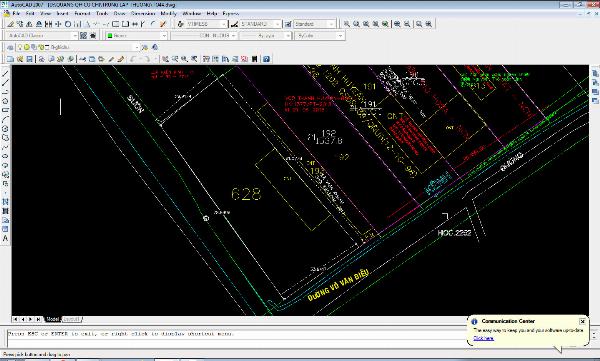Viewport: 600px width, 361px height.
Task: Open the Draw menu
Action: tap(119, 13)
